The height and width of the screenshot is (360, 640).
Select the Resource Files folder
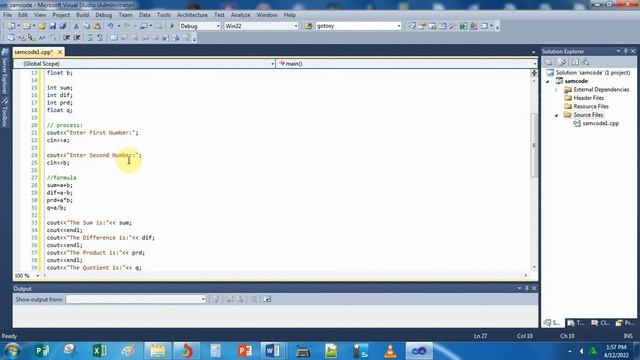pos(591,107)
